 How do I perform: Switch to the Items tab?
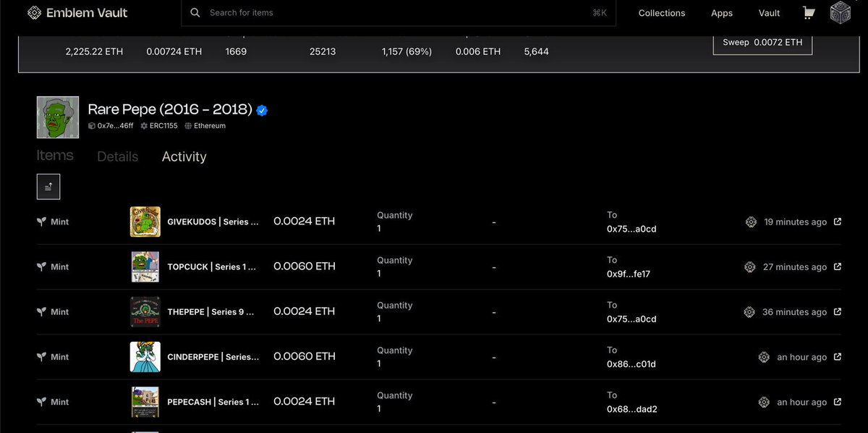pyautogui.click(x=55, y=156)
